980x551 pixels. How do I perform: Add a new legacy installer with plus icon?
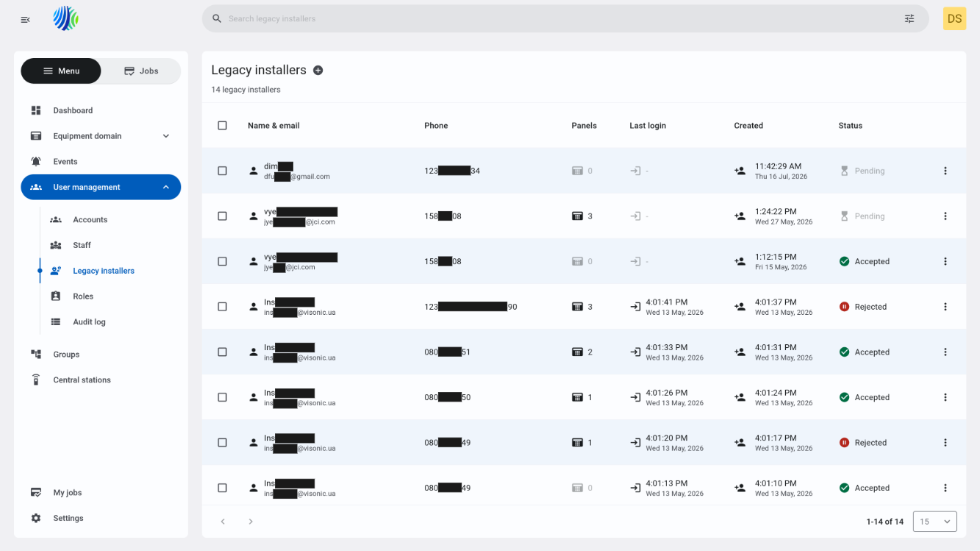pos(318,71)
